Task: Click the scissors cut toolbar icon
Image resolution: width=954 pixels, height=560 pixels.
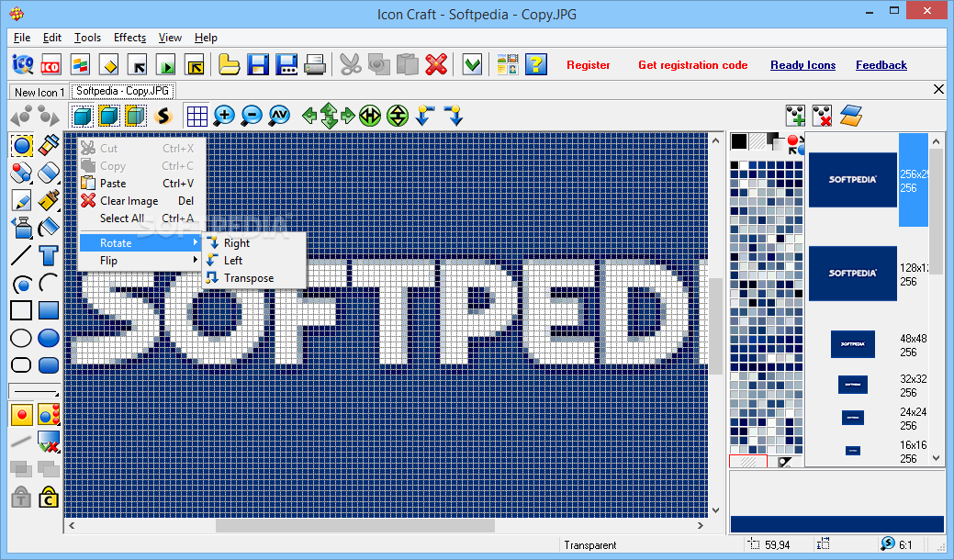Action: tap(351, 64)
